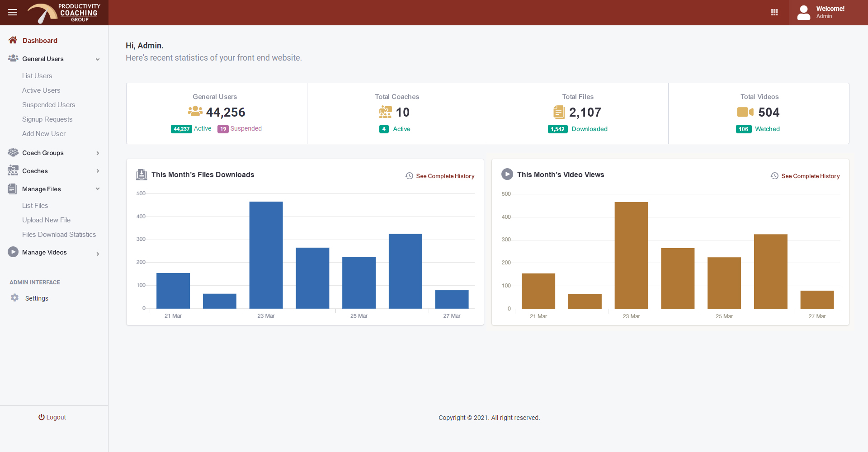Click the Coach Groups sidebar label

click(43, 153)
